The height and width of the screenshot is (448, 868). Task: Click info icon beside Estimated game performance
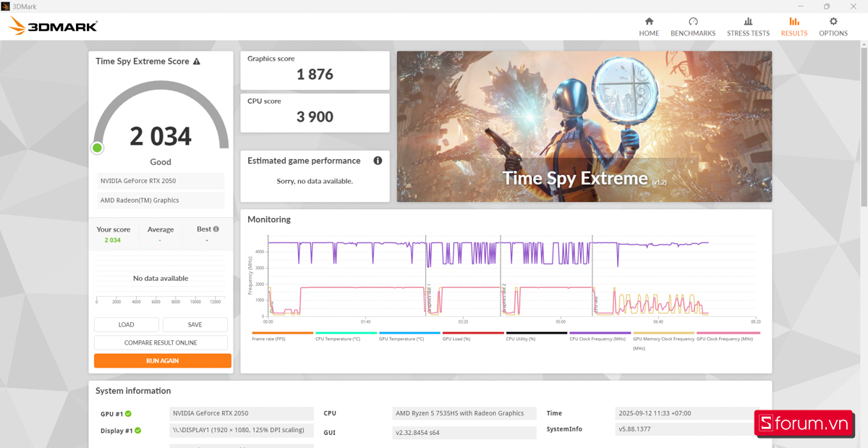(x=378, y=161)
